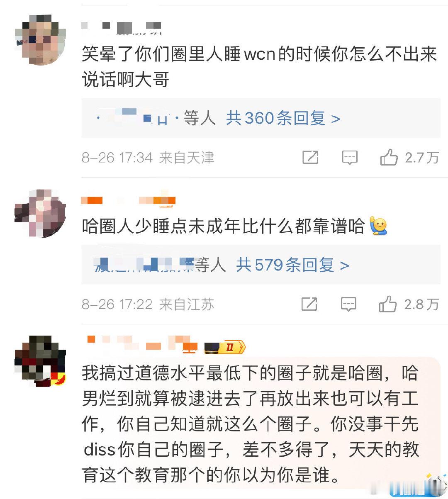Tap the reply bubble icon on the Tianjin comment

click(x=349, y=158)
